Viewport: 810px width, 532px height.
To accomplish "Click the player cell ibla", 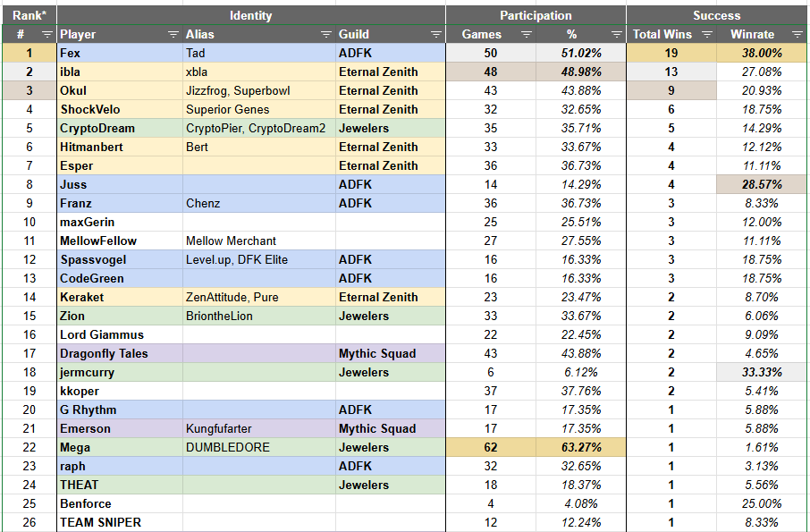I will (x=120, y=72).
